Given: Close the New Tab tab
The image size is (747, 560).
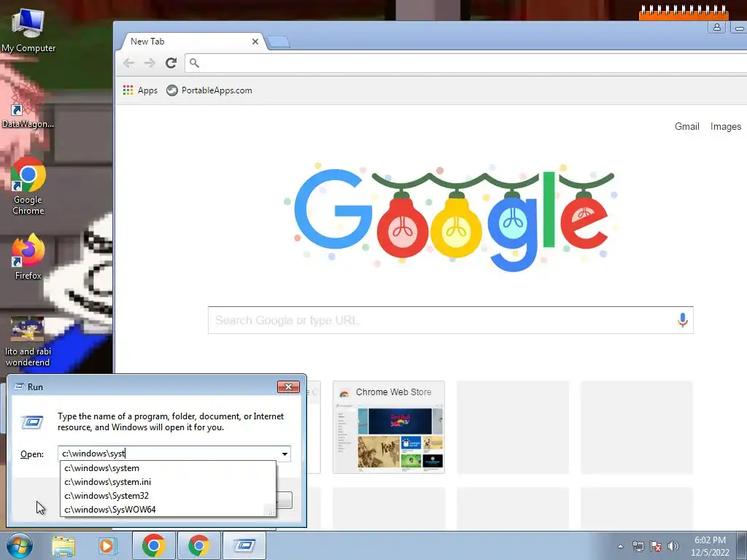Looking at the screenshot, I should coord(255,42).
